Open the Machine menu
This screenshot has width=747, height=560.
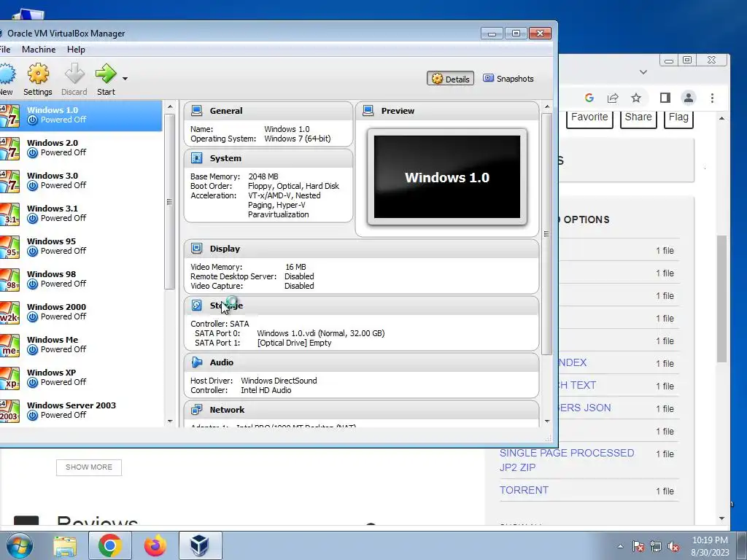(x=39, y=50)
